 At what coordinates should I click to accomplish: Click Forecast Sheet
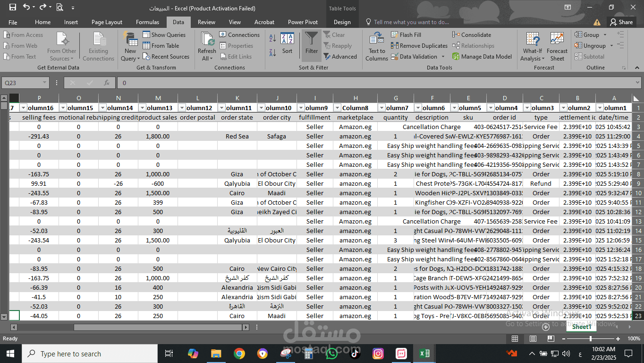557,47
